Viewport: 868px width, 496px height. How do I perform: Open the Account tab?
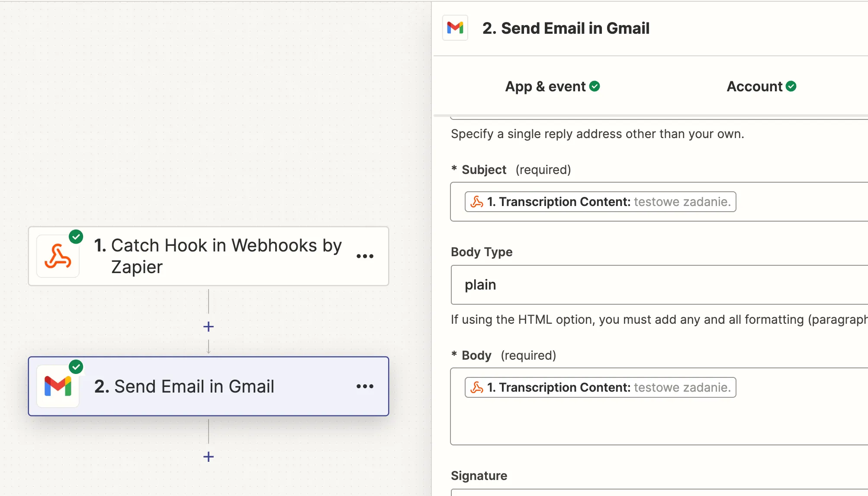coord(762,87)
